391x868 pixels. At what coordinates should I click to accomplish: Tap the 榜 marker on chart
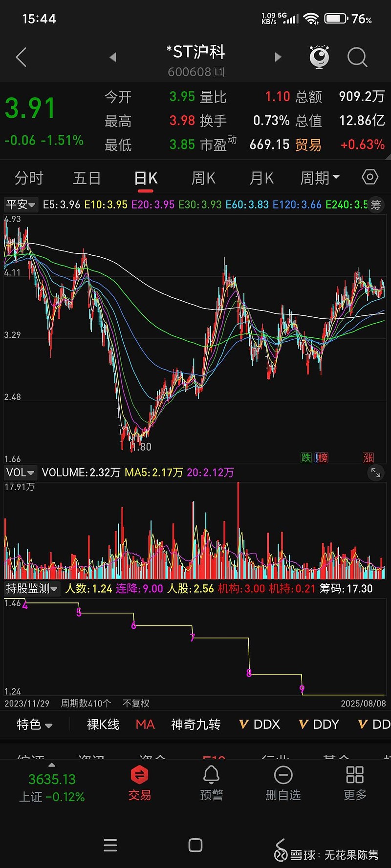point(322,457)
